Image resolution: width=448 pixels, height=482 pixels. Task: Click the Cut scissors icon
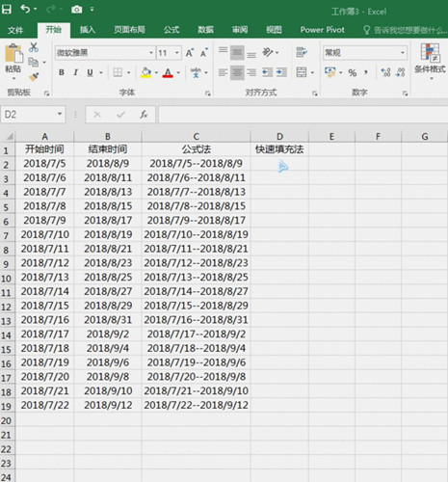(x=34, y=47)
